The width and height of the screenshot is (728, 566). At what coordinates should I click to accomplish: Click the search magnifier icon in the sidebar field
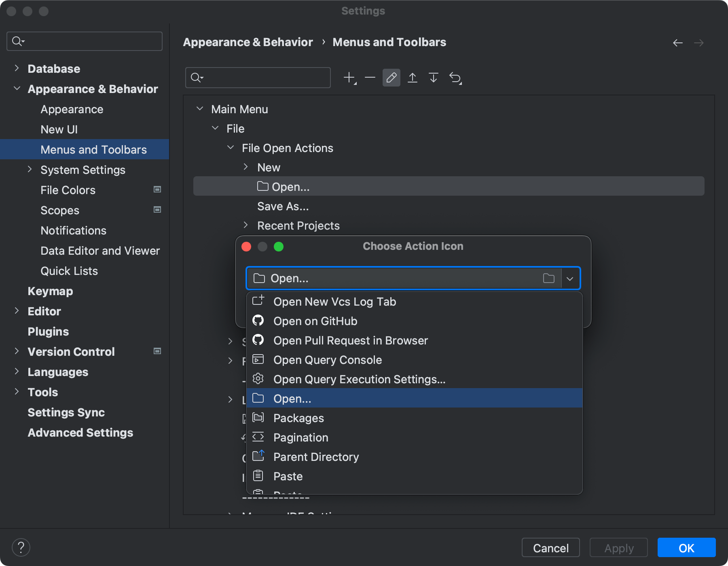[18, 41]
